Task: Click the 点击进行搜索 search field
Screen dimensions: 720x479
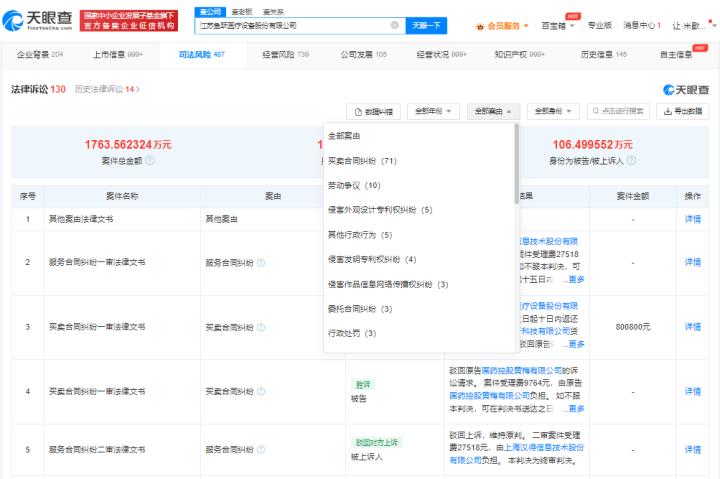Action: 620,111
